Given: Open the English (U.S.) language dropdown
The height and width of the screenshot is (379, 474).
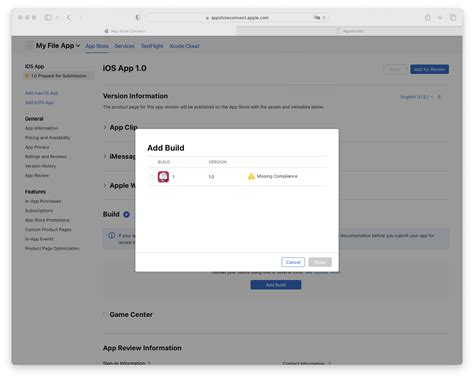Looking at the screenshot, I should click(417, 97).
